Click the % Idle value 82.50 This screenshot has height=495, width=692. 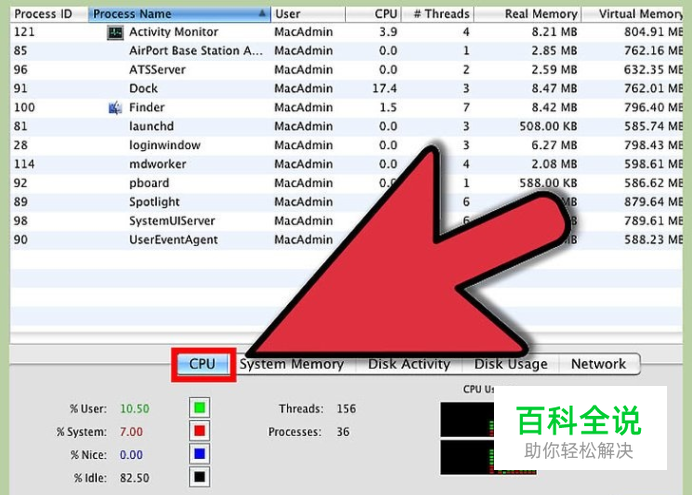[x=135, y=478]
